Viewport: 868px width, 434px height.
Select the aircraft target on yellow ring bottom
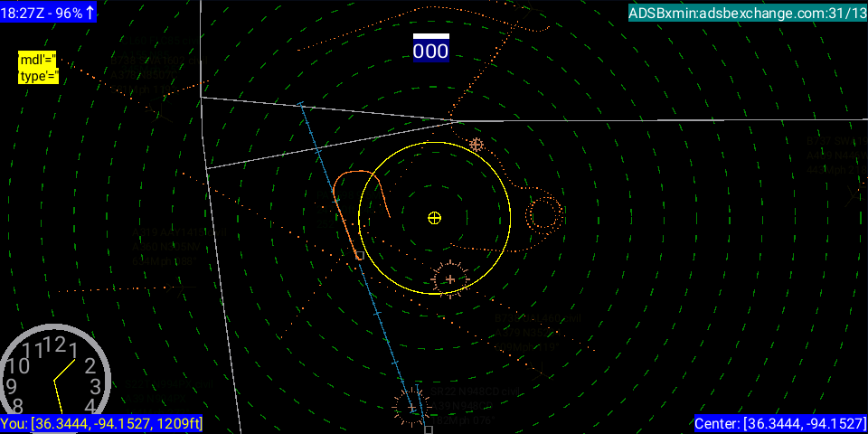pyautogui.click(x=449, y=278)
